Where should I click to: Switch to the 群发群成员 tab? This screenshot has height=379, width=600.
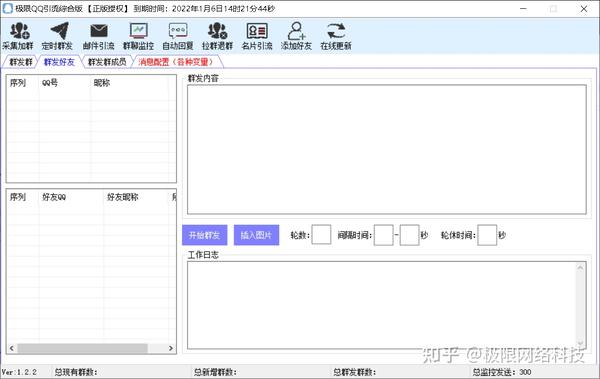pos(107,62)
